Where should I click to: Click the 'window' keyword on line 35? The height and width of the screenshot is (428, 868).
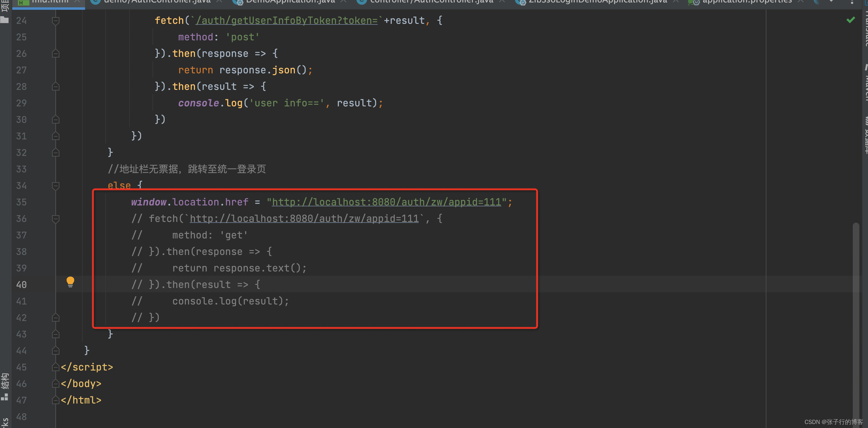click(149, 202)
